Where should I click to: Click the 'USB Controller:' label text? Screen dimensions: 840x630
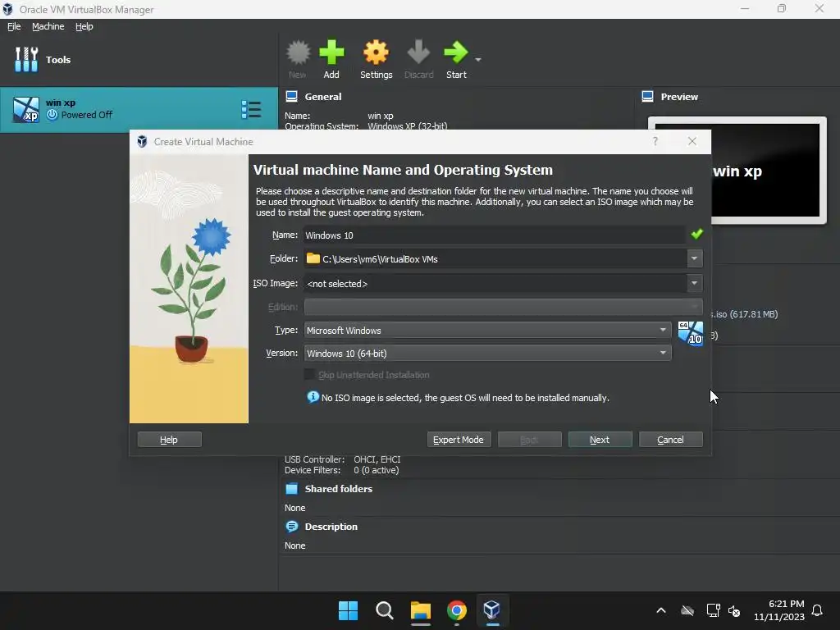314,459
